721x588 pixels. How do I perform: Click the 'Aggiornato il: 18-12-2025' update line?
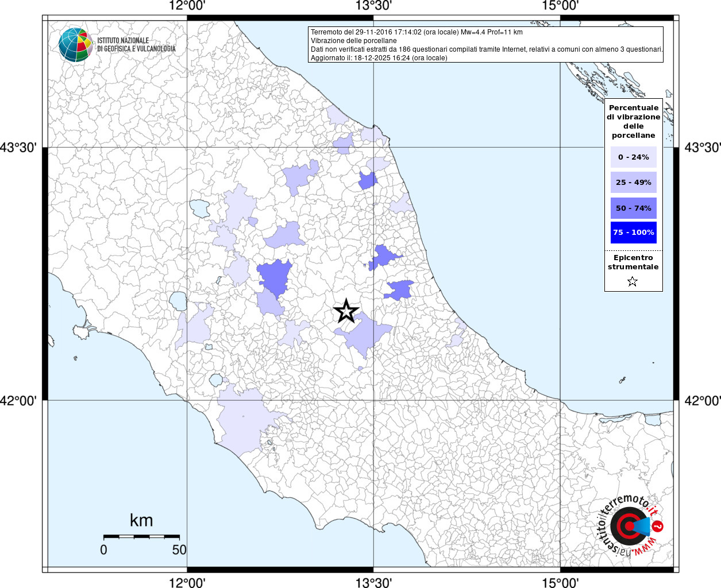click(x=379, y=58)
